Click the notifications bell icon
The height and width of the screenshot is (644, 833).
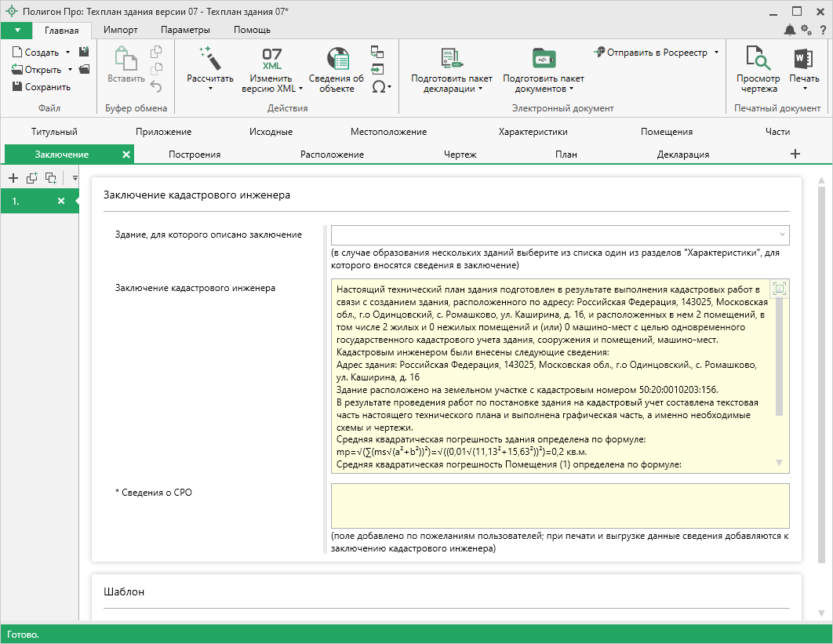789,30
